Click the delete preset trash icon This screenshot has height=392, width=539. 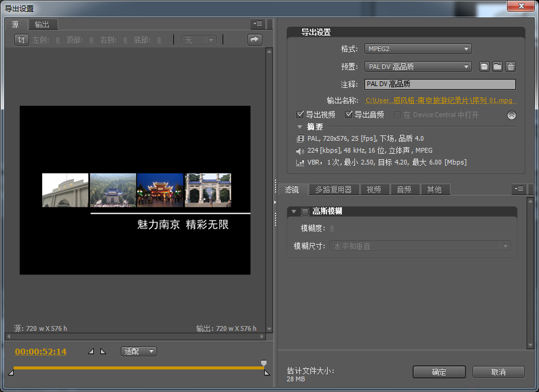pyautogui.click(x=511, y=67)
